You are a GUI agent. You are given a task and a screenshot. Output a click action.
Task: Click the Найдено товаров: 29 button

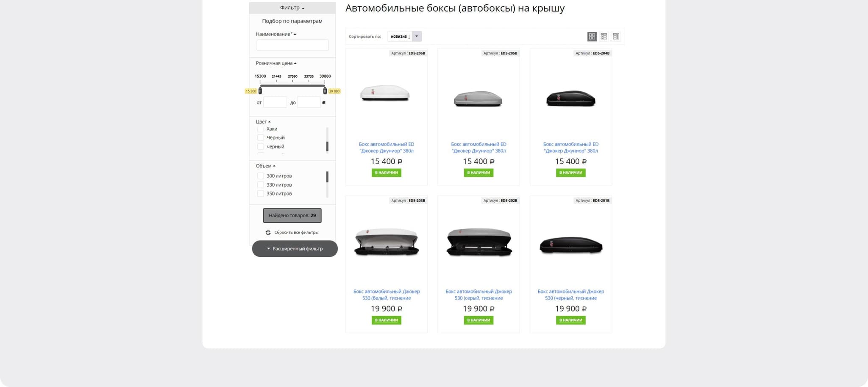tap(292, 216)
